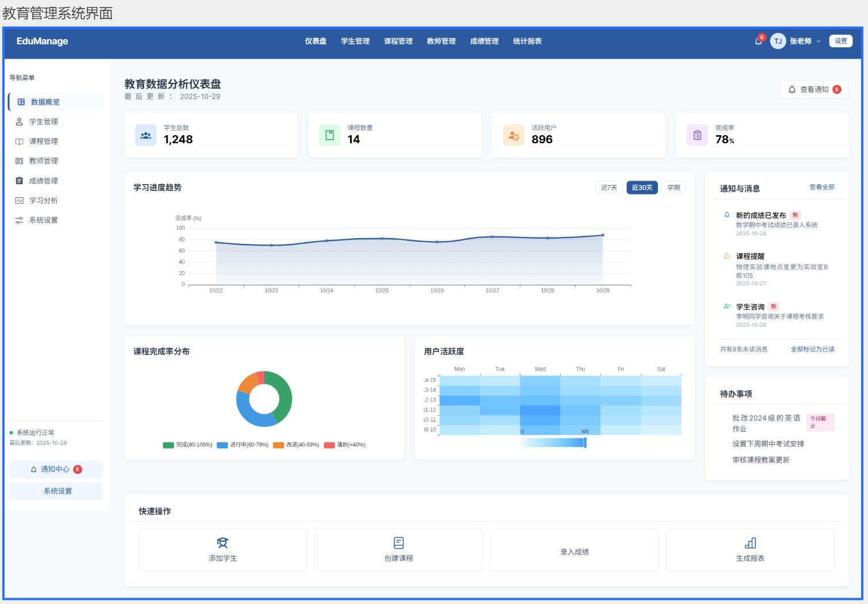Select the 近7天 time range

608,188
